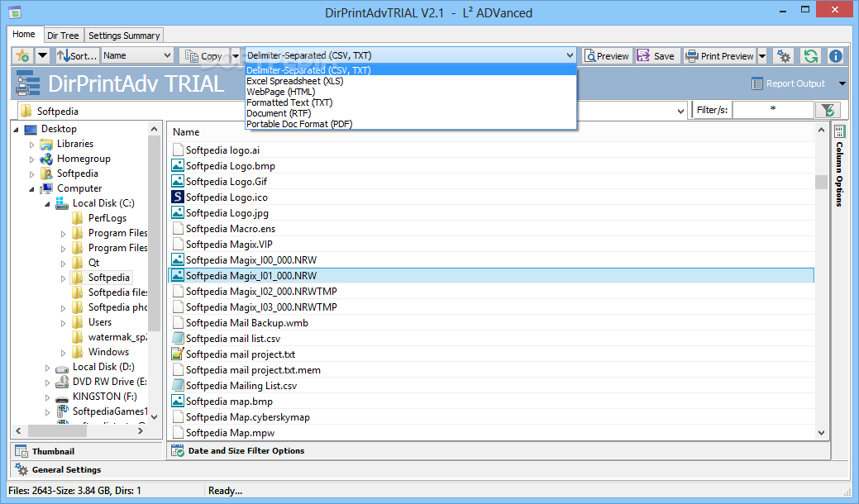Click the apply filter funnel icon

tap(828, 110)
